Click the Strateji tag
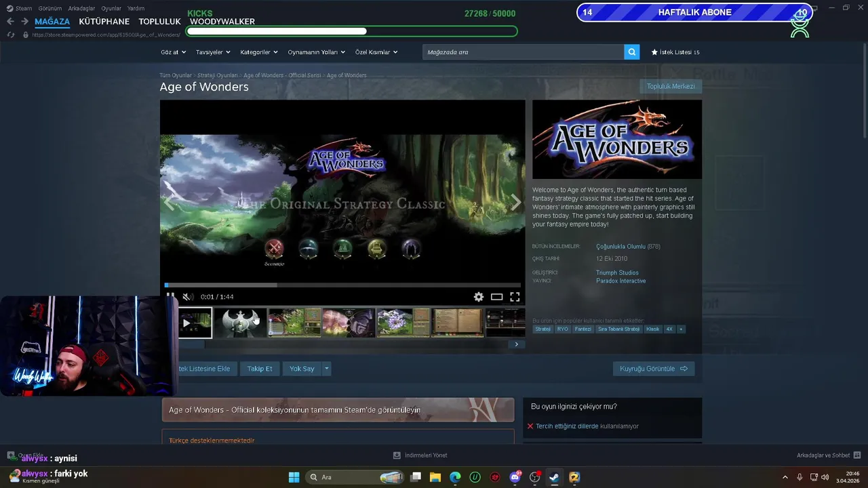 tap(542, 329)
